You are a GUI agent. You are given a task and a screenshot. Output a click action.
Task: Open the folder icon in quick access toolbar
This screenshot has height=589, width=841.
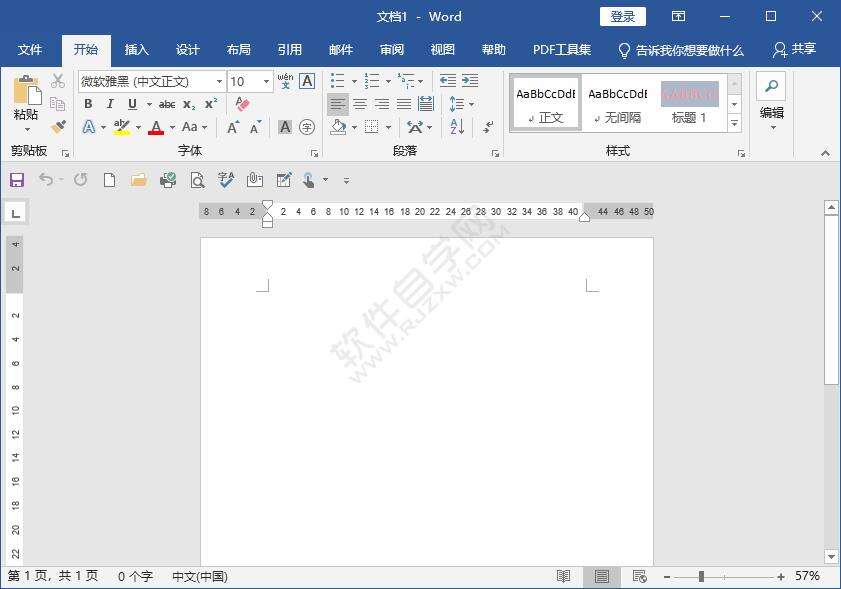pyautogui.click(x=139, y=180)
